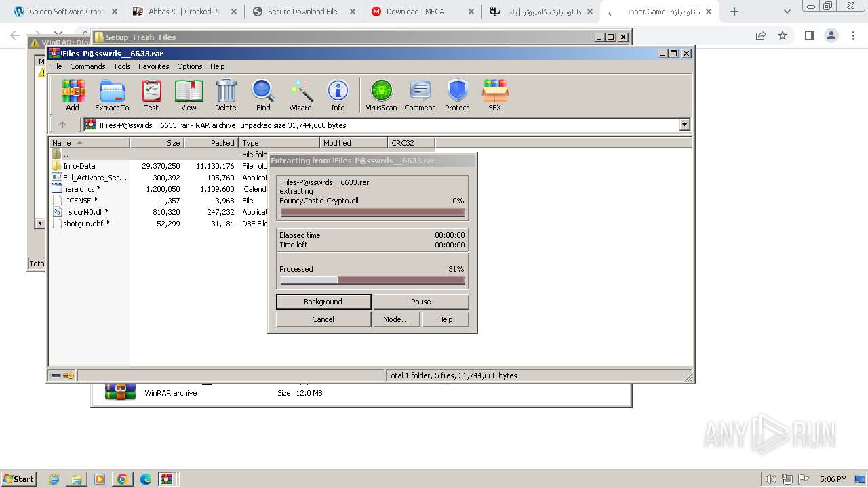Select Ful_Activate_Set file row
This screenshot has width=868, height=488.
pos(159,177)
